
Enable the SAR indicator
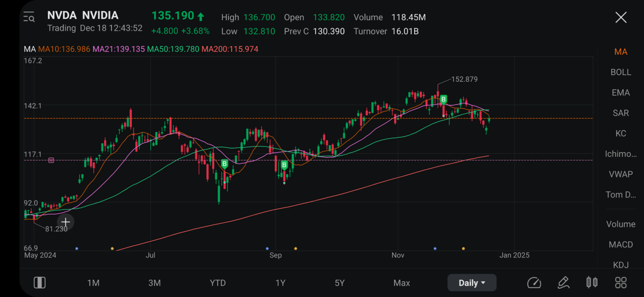point(621,113)
